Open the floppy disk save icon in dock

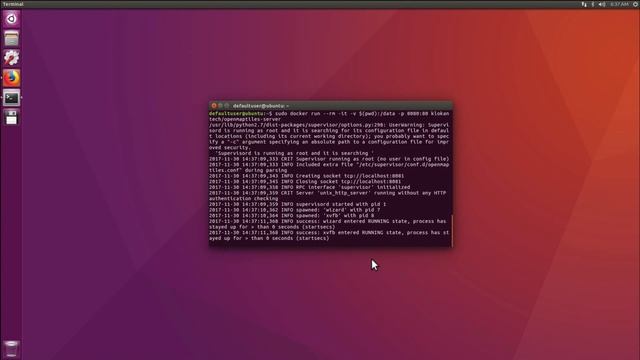[11, 117]
